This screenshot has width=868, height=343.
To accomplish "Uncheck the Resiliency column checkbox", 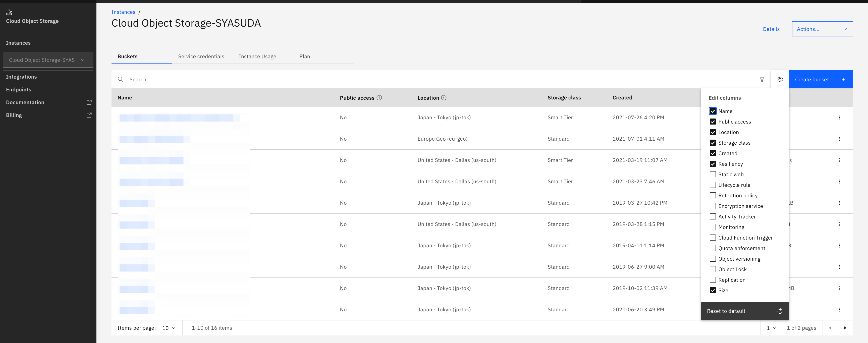I will pos(713,164).
